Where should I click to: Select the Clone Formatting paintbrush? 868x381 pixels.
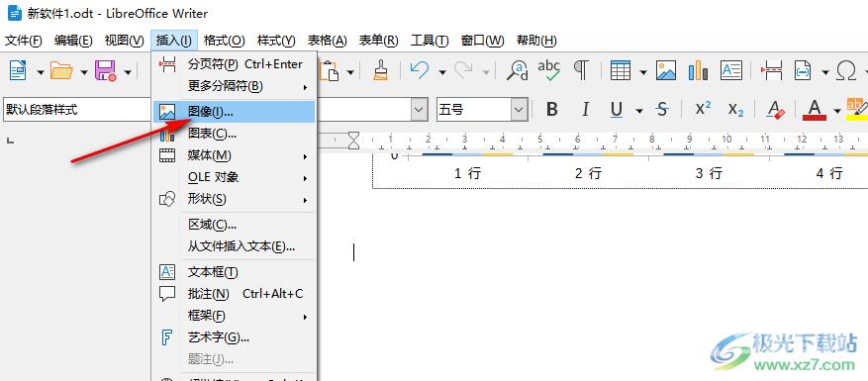[380, 71]
